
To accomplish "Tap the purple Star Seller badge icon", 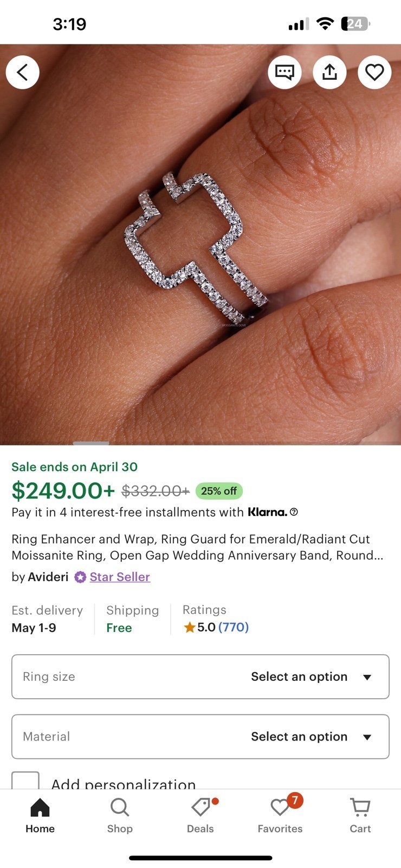I will pos(80,577).
